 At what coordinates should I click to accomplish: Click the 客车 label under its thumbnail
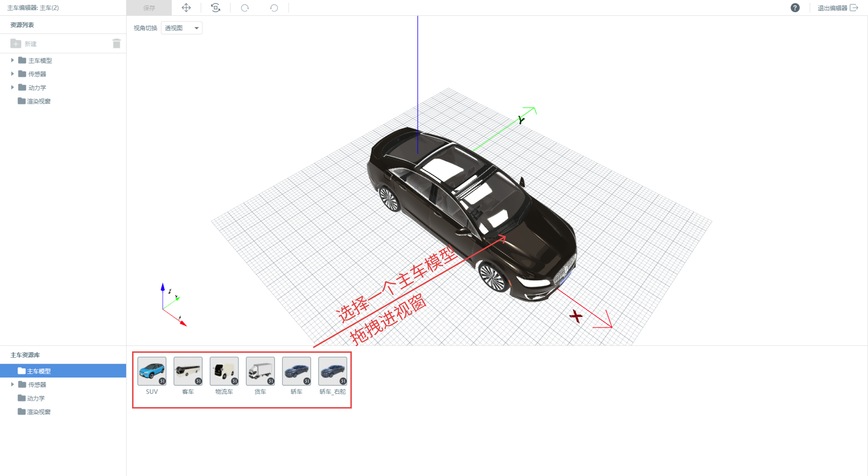[x=188, y=391]
